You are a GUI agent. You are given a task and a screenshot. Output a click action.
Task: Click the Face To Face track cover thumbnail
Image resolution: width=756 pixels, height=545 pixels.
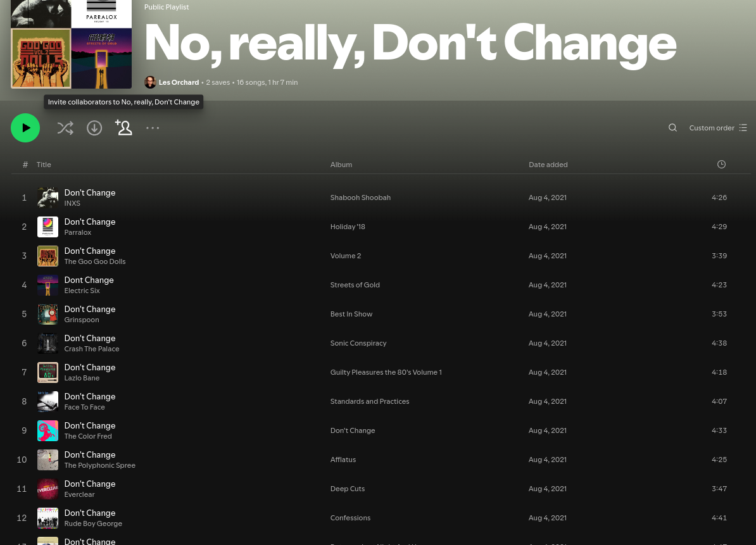[47, 401]
